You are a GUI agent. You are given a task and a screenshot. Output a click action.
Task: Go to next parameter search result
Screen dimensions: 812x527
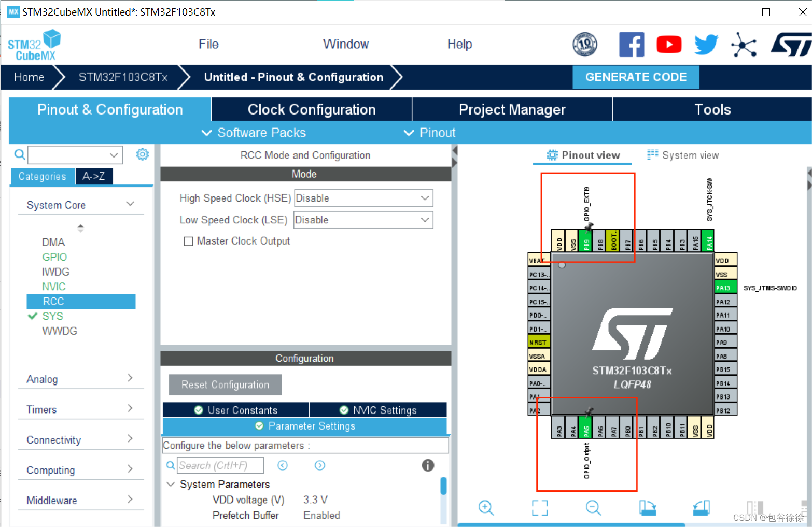point(320,465)
